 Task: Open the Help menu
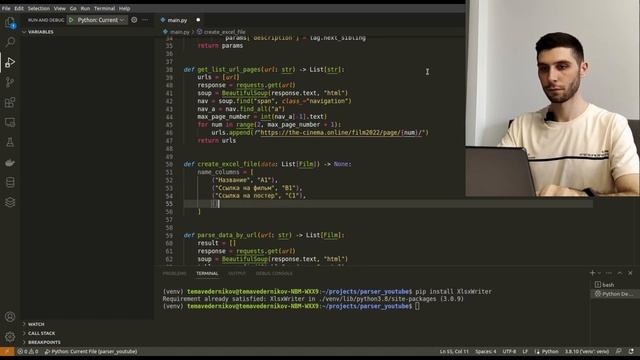click(x=124, y=8)
